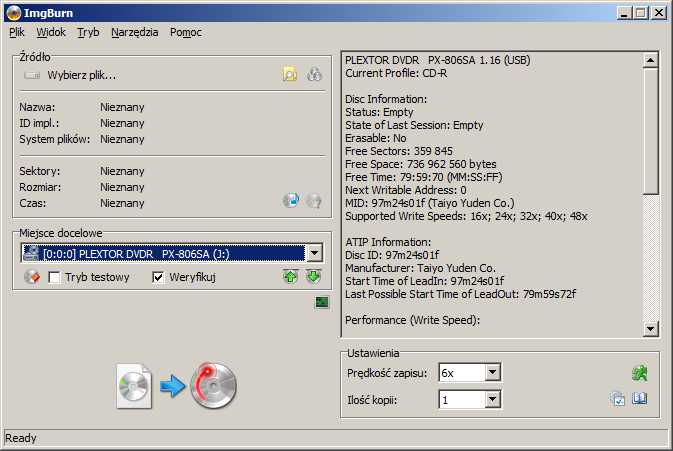This screenshot has height=451, width=673.
Task: Open the Narzędzia menu
Action: [x=135, y=32]
